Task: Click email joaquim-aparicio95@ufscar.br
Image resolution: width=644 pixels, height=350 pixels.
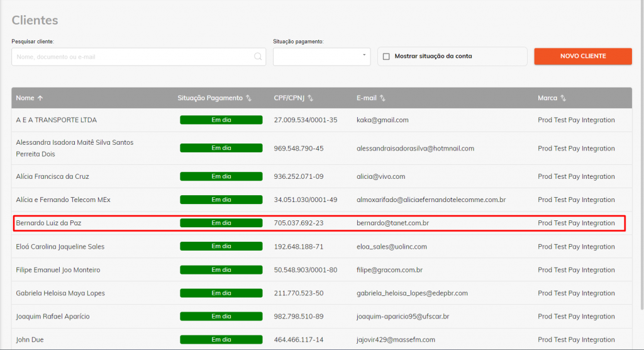Action: tap(403, 317)
